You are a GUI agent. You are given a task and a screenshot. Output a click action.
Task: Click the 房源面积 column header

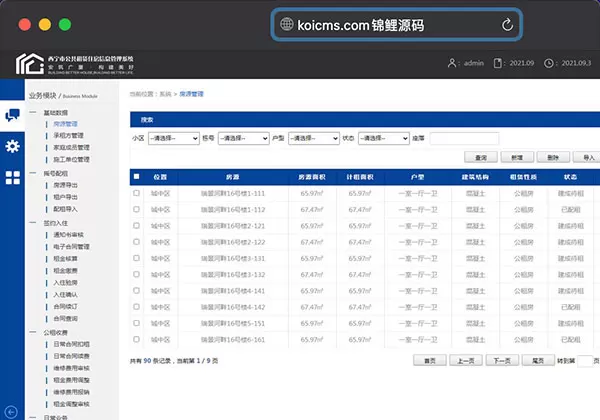(x=312, y=177)
